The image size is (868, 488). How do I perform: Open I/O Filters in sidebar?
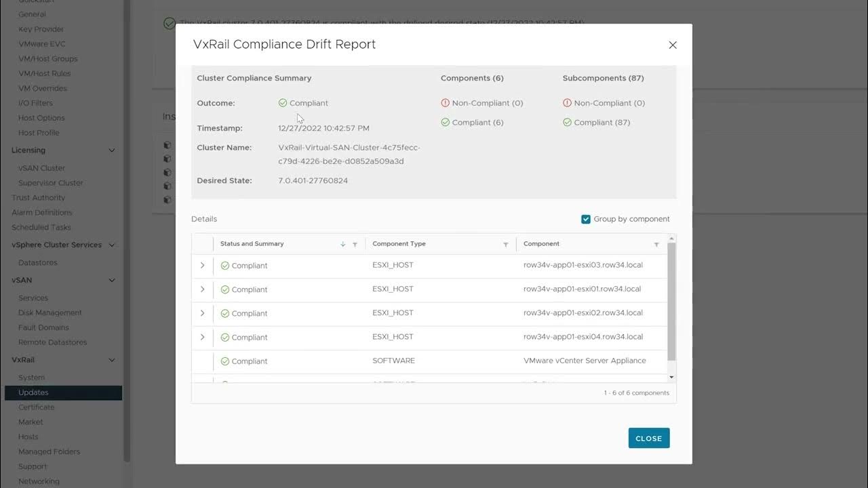36,103
